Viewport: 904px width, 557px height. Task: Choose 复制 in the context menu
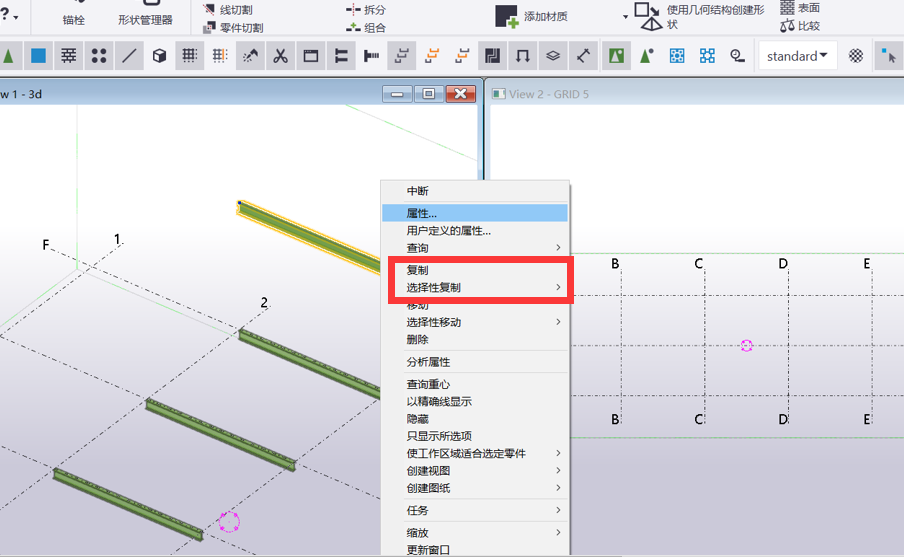pyautogui.click(x=474, y=270)
